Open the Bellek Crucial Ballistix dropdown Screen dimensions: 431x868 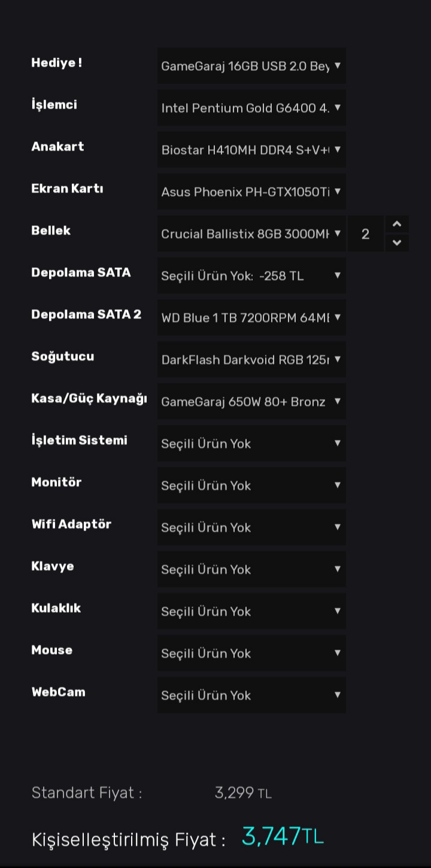(x=251, y=234)
